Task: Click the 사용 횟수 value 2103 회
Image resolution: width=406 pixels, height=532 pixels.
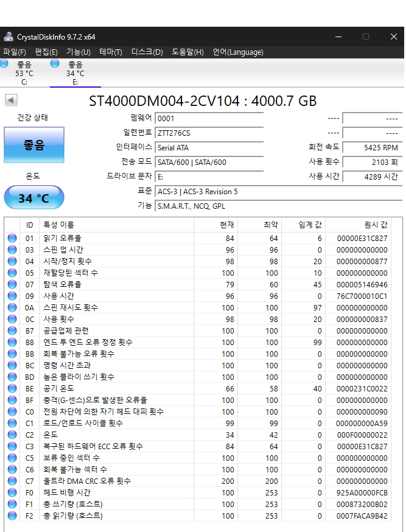Action: click(372, 162)
